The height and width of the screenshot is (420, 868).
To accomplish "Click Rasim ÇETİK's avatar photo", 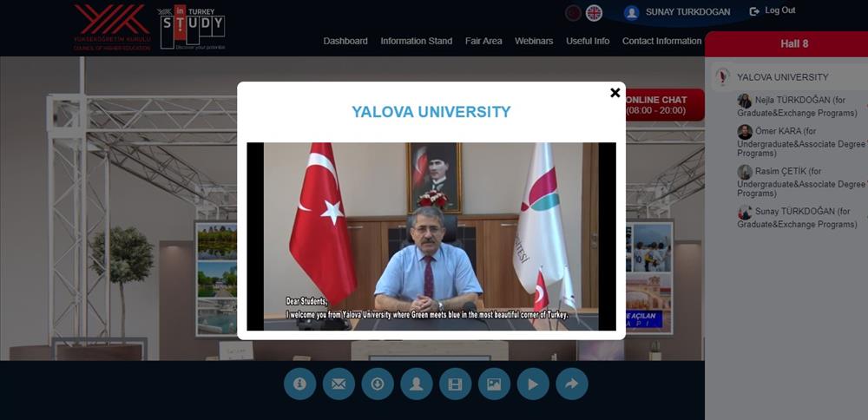I will (x=745, y=172).
